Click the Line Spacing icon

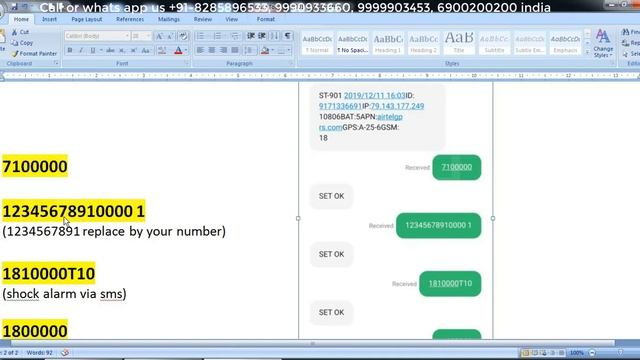point(249,50)
